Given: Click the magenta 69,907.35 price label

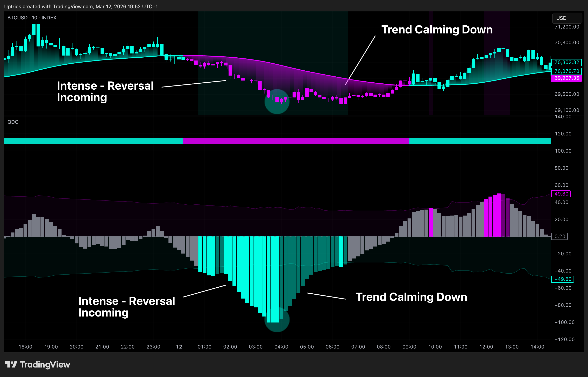Looking at the screenshot, I should [x=567, y=78].
